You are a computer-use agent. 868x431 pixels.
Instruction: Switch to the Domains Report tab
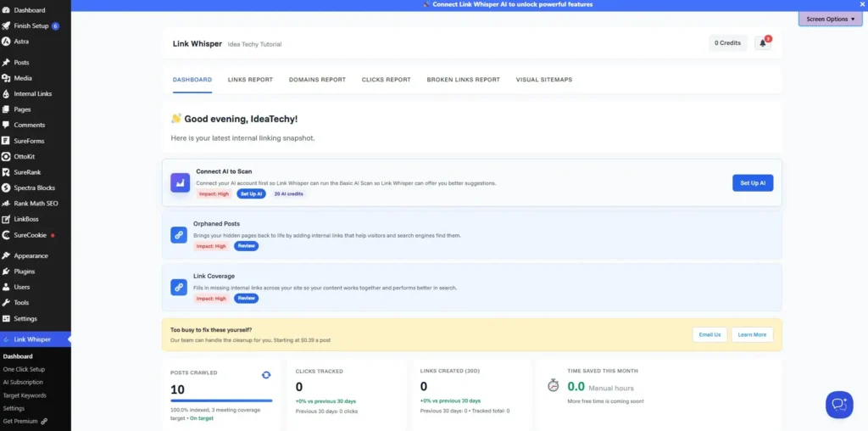pyautogui.click(x=317, y=80)
